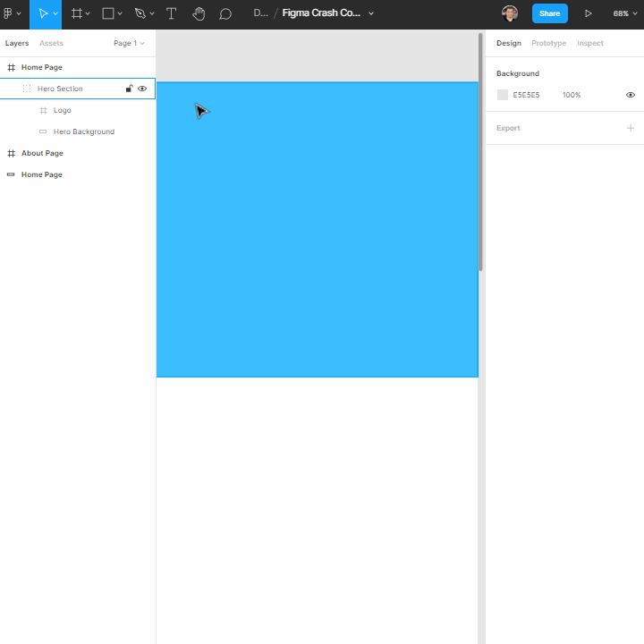The width and height of the screenshot is (644, 644).
Task: Open the 68% zoom menu
Action: click(624, 13)
